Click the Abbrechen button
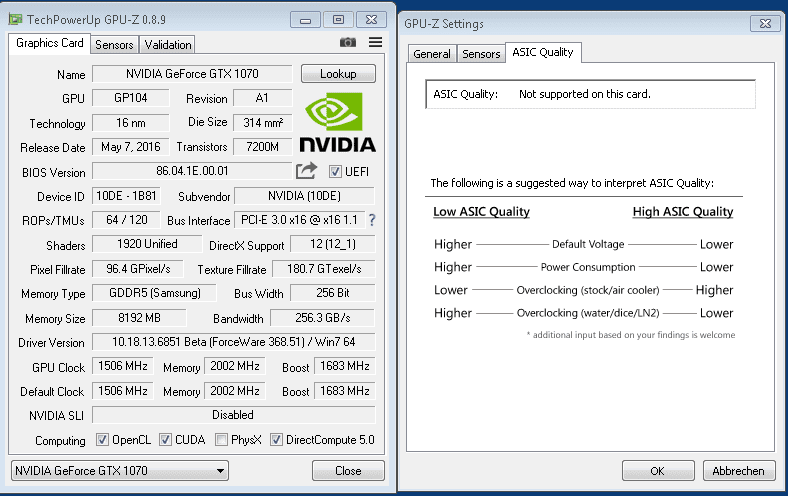 tap(739, 471)
